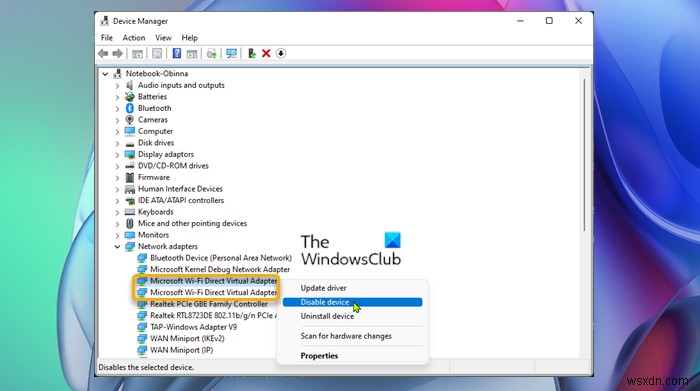This screenshot has height=391, width=700.
Task: Select WAN Miniport (IP)
Action: (182, 350)
